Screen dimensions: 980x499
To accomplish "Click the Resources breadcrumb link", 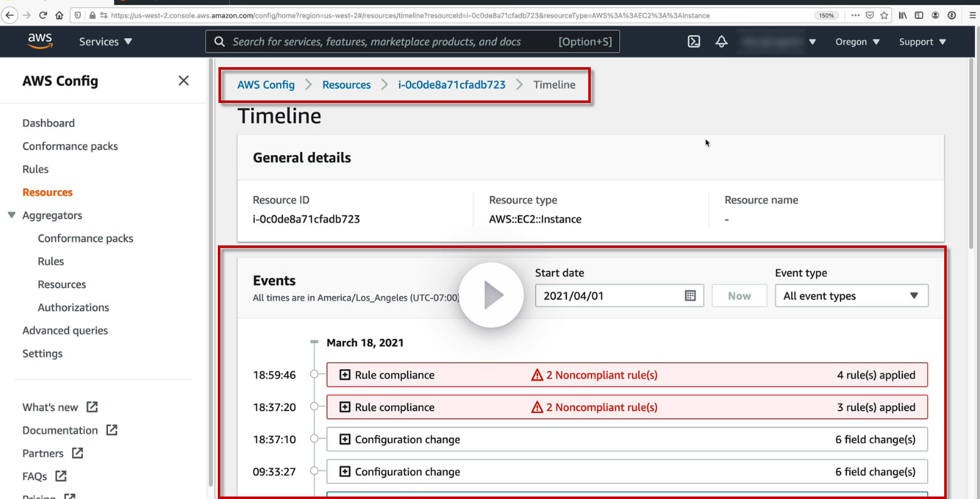I will [347, 85].
